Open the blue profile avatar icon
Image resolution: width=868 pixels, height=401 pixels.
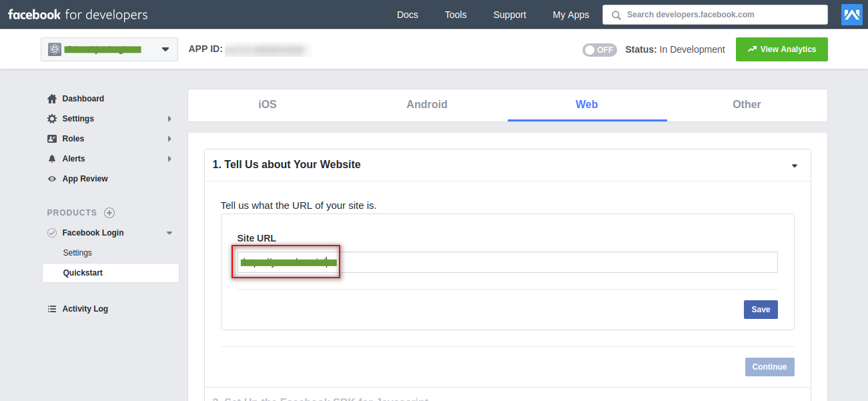pos(852,15)
